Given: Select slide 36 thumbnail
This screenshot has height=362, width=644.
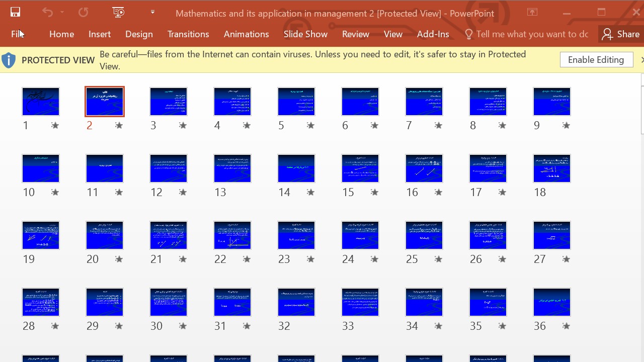Looking at the screenshot, I should [552, 302].
